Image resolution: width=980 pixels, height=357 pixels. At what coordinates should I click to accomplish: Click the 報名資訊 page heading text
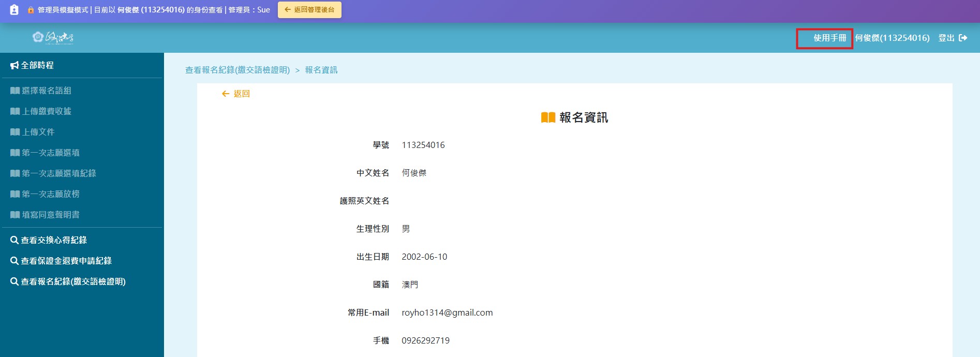584,117
